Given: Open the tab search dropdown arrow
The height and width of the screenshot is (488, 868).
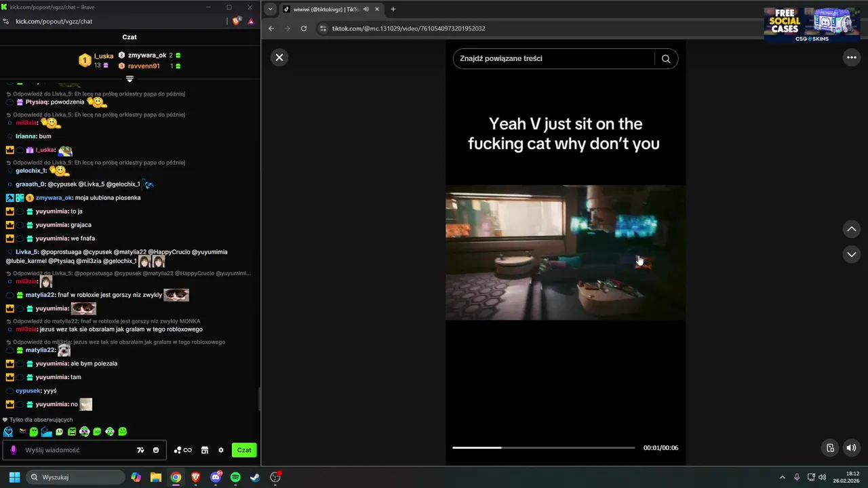Looking at the screenshot, I should tap(271, 9).
